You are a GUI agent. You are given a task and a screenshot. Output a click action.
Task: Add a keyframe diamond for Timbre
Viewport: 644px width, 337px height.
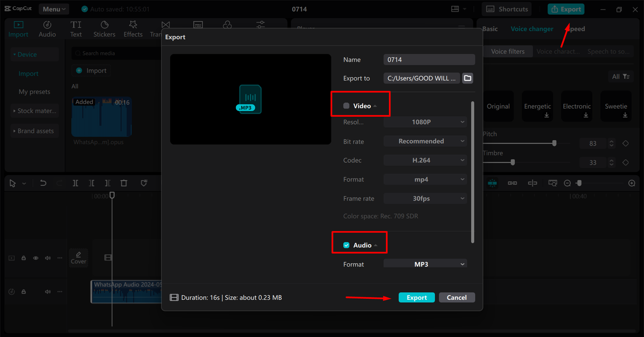point(625,162)
